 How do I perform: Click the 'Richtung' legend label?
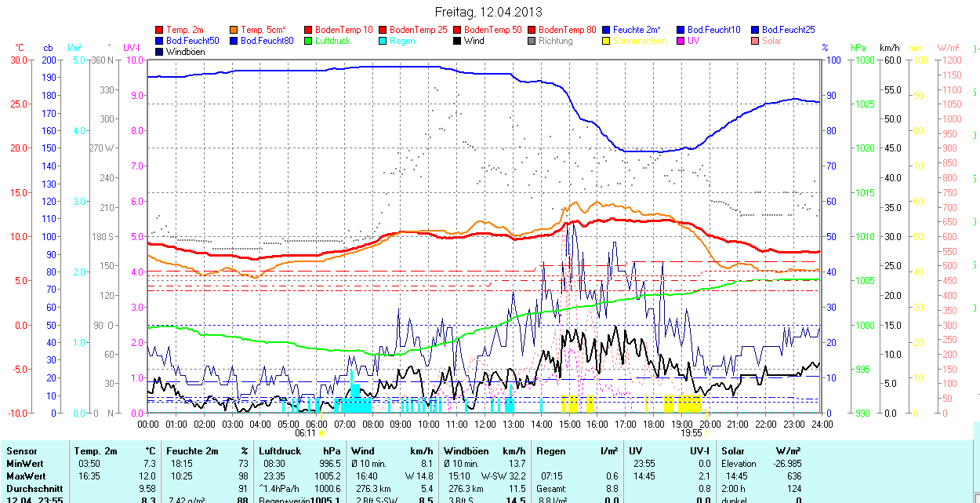[556, 41]
